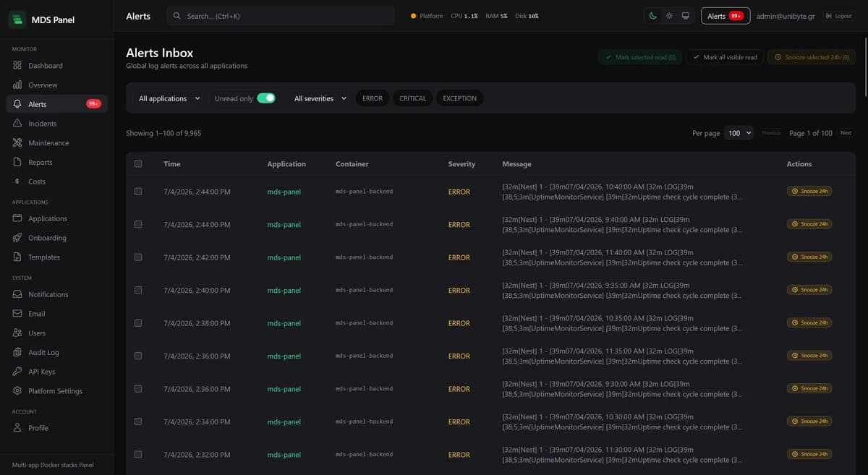This screenshot has width=868, height=475.
Task: Toggle the Unread only switch
Action: click(266, 98)
